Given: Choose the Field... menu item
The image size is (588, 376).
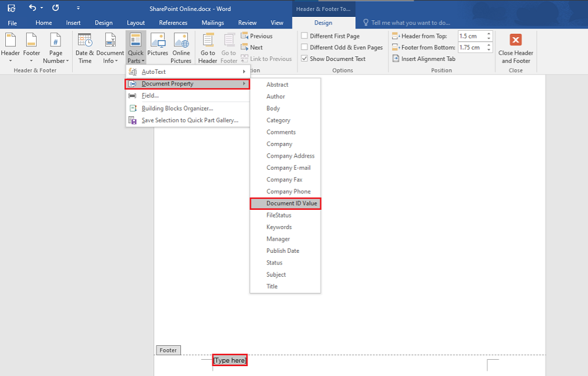Looking at the screenshot, I should [x=187, y=95].
